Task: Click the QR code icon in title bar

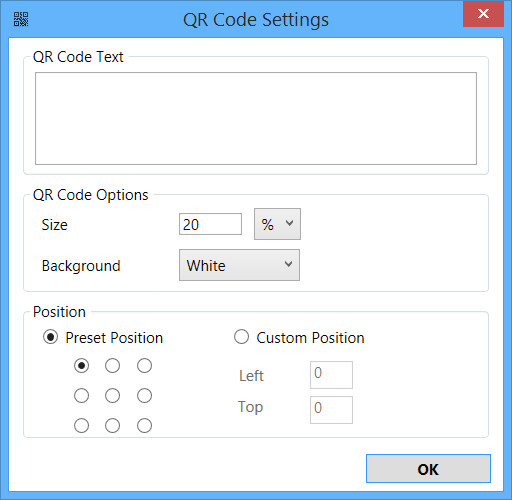Action: [x=21, y=19]
